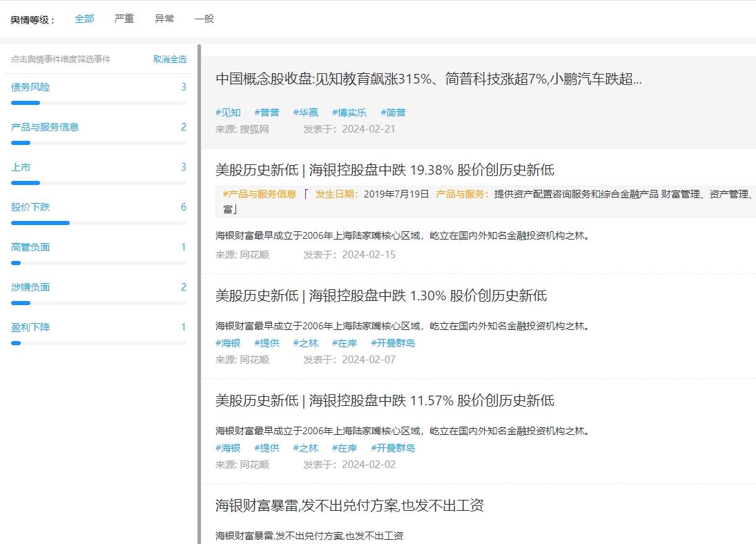Click the #见知 tag
The height and width of the screenshot is (544, 756).
tap(228, 113)
